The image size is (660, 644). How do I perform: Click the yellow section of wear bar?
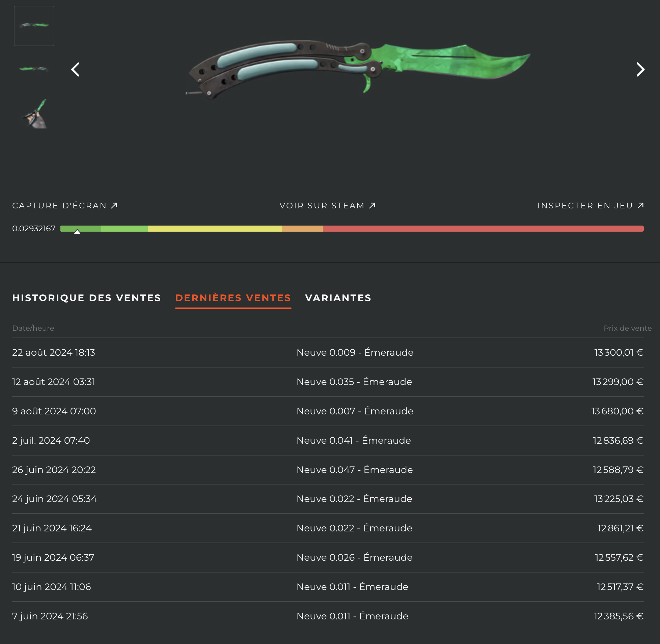click(x=215, y=229)
